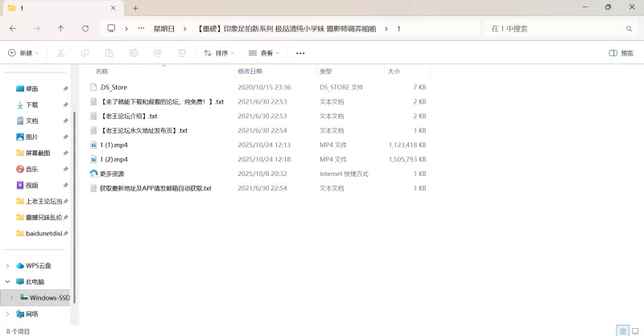
Task: Click the Delete trash icon in toolbar
Action: tap(181, 53)
